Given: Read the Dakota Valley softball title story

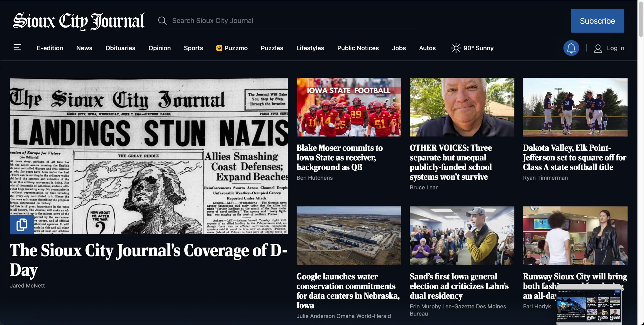Looking at the screenshot, I should (575, 157).
